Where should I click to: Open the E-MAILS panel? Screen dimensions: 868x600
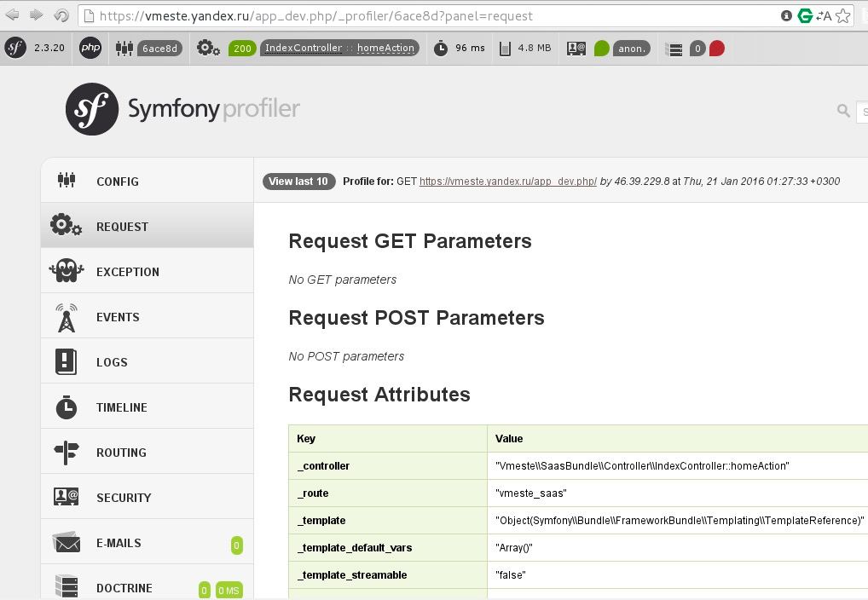point(148,542)
